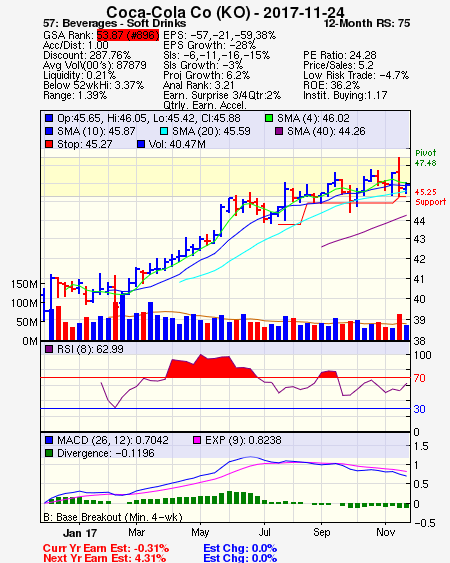Click the Liquidity: 0.21% text
The image size is (450, 563).
tap(80, 75)
